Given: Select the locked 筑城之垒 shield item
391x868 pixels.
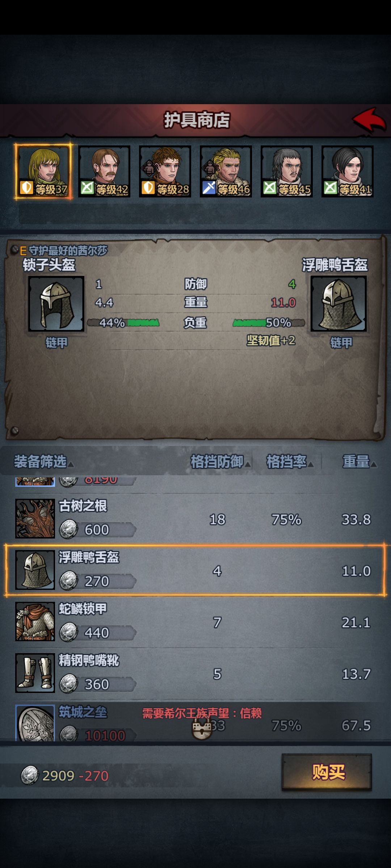Looking at the screenshot, I should pos(195,722).
